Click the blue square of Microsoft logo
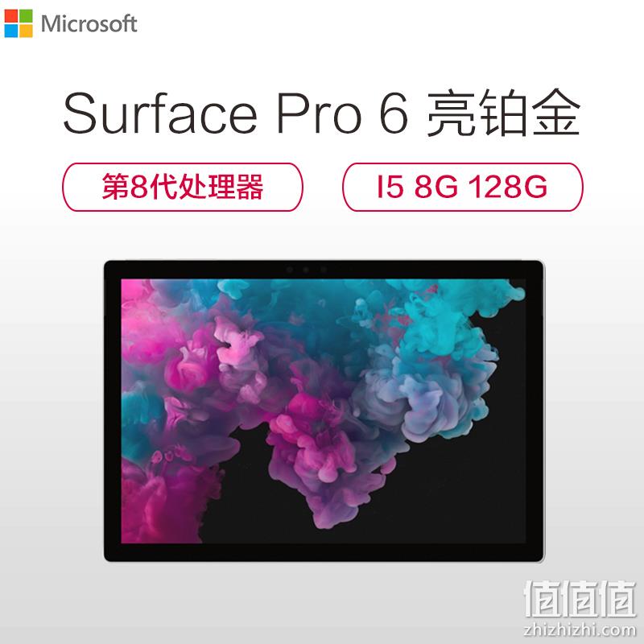 (x=11, y=31)
